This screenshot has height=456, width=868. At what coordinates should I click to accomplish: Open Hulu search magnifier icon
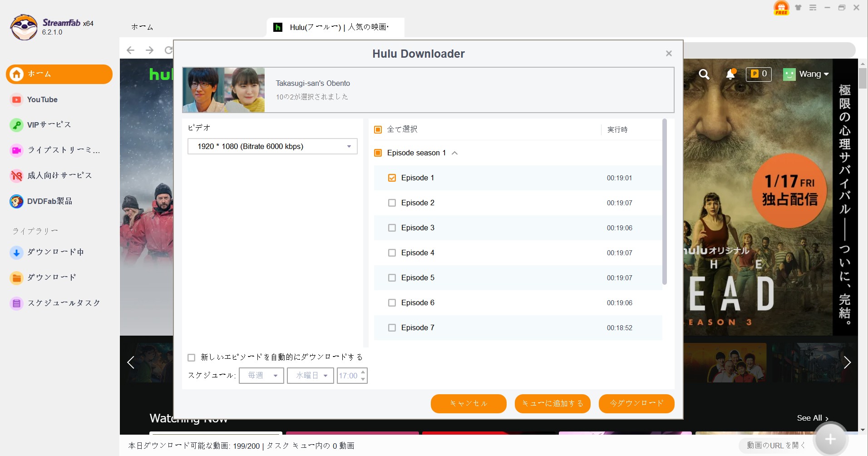click(x=704, y=74)
